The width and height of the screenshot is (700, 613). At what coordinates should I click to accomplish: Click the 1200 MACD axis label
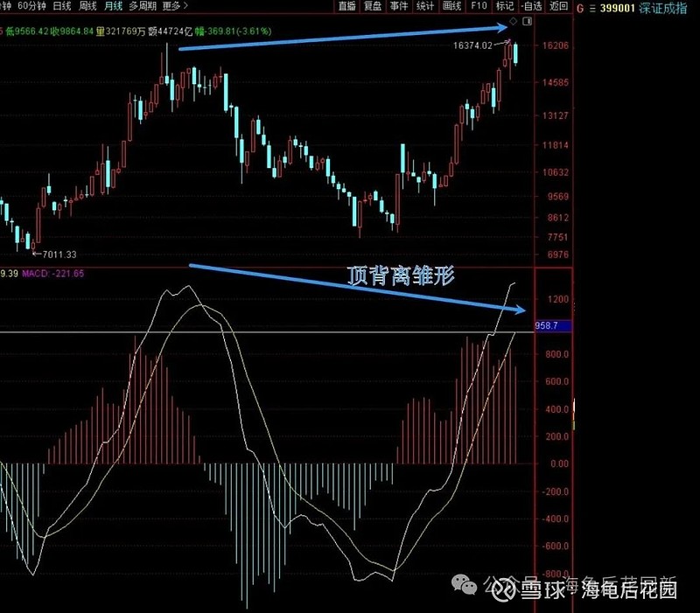click(x=558, y=299)
